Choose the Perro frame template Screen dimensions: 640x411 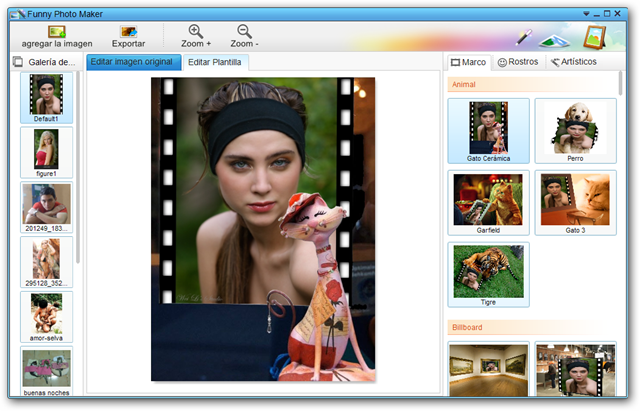tap(576, 131)
